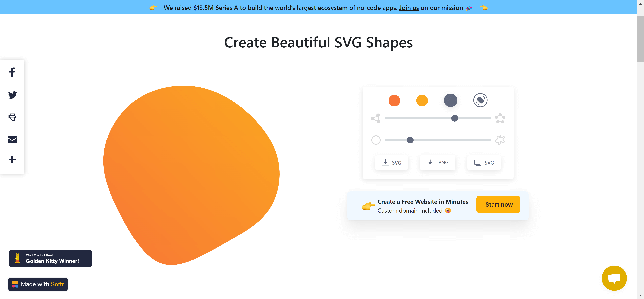Click the printer icon in sidebar
The height and width of the screenshot is (299, 644).
click(x=12, y=117)
